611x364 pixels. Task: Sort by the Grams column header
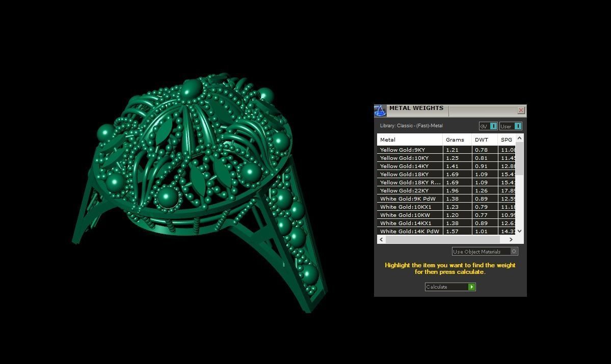click(457, 140)
